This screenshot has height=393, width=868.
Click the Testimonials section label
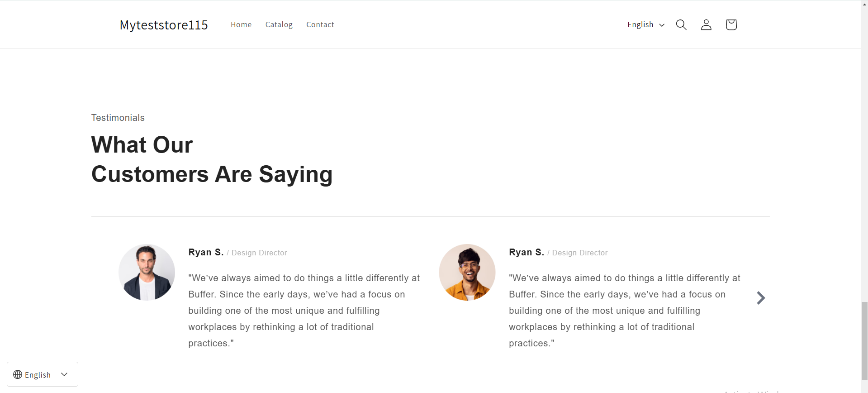click(x=118, y=117)
